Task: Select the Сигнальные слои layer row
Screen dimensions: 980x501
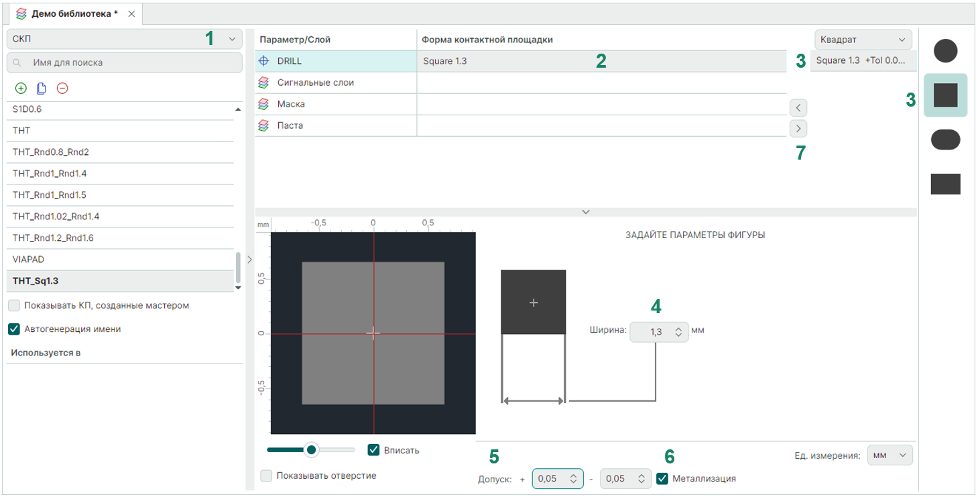Action: coord(315,82)
